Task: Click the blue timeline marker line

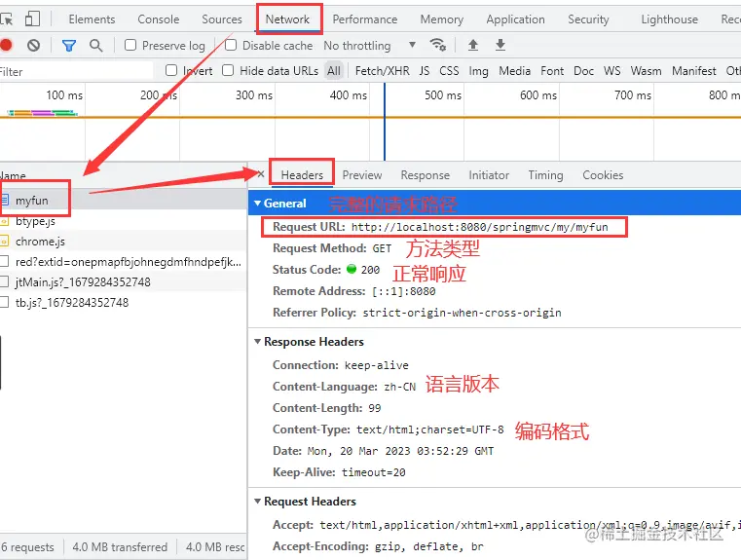Action: coord(385,122)
